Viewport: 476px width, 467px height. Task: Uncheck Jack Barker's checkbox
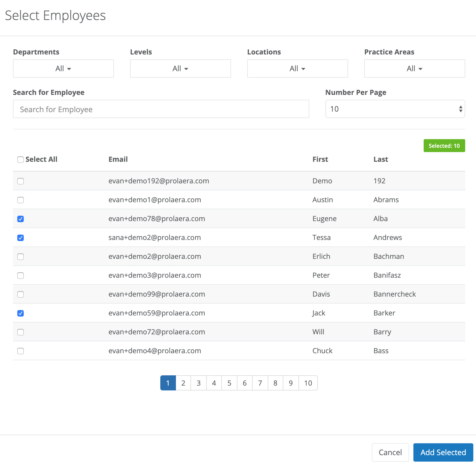point(21,313)
